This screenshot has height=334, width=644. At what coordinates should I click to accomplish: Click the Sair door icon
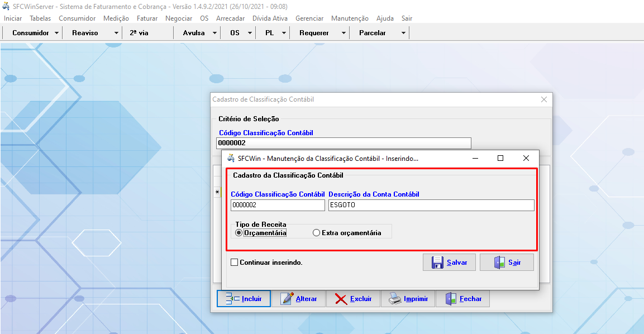(499, 263)
